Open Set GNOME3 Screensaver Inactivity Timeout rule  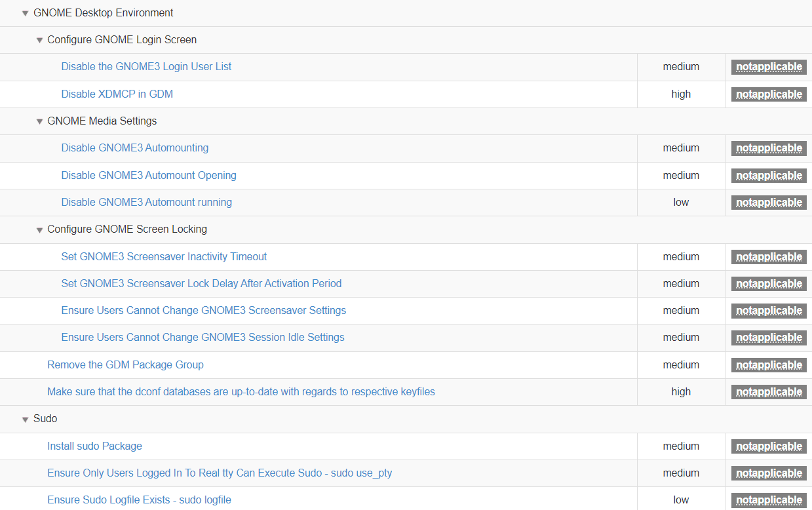click(164, 257)
